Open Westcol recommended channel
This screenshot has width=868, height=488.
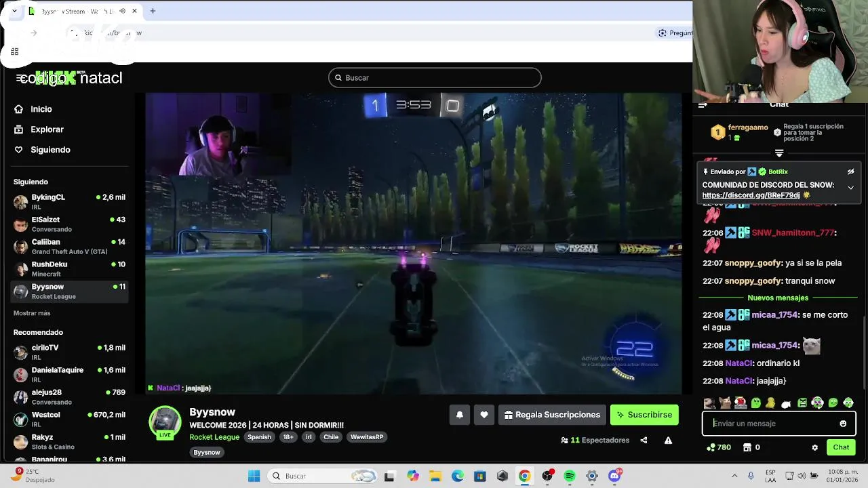point(69,419)
